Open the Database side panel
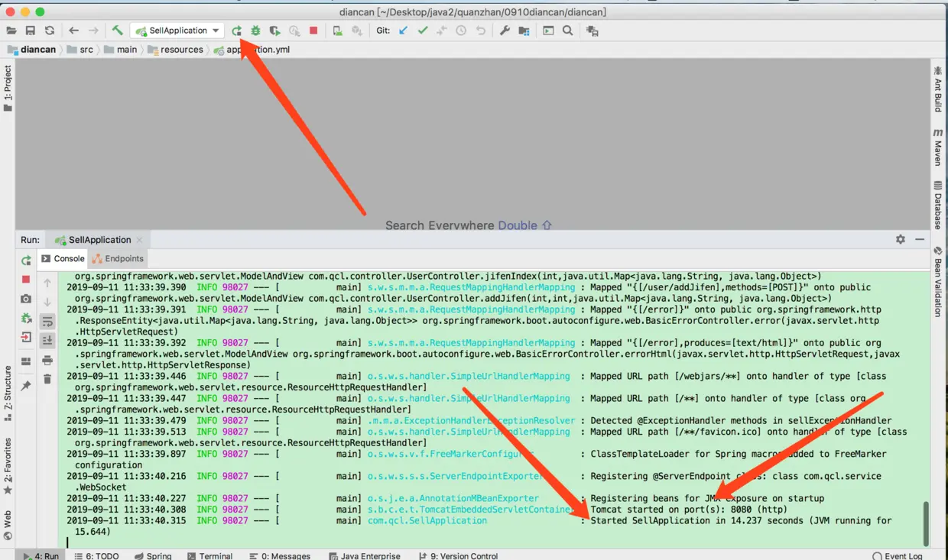This screenshot has height=560, width=948. click(938, 206)
